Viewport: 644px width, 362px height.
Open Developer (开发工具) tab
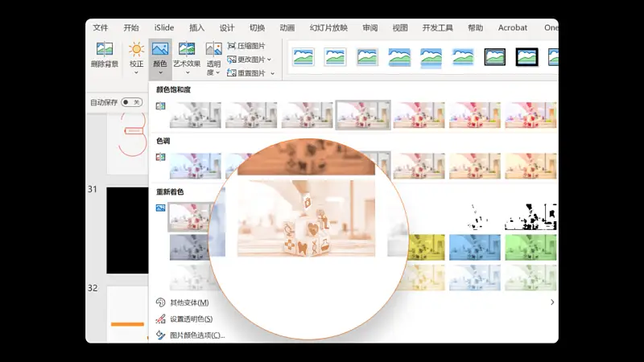pos(437,27)
